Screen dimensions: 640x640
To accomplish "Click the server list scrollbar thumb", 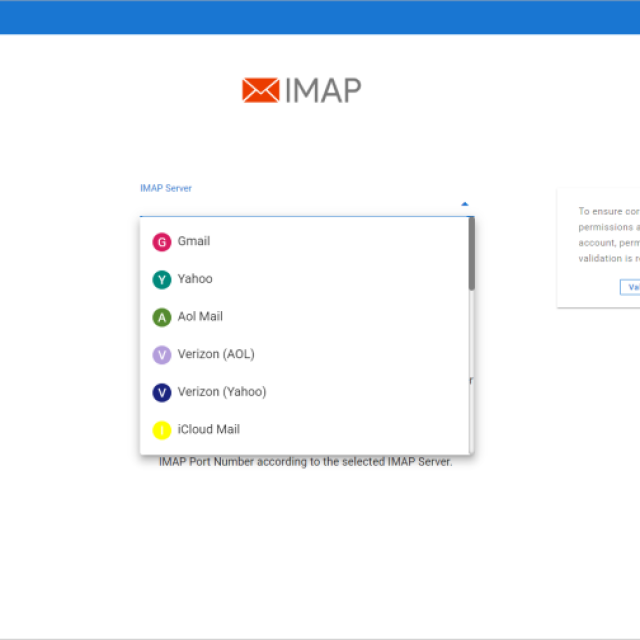I will (471, 254).
